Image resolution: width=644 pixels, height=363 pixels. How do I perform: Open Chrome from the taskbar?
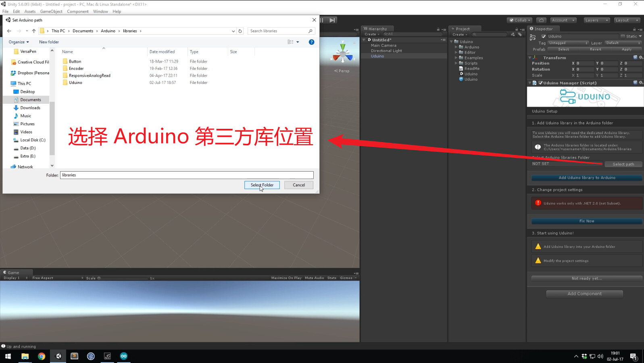click(x=42, y=356)
